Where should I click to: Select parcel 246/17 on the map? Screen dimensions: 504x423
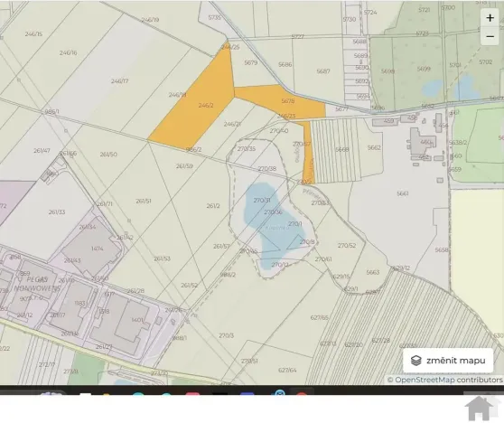(x=119, y=81)
